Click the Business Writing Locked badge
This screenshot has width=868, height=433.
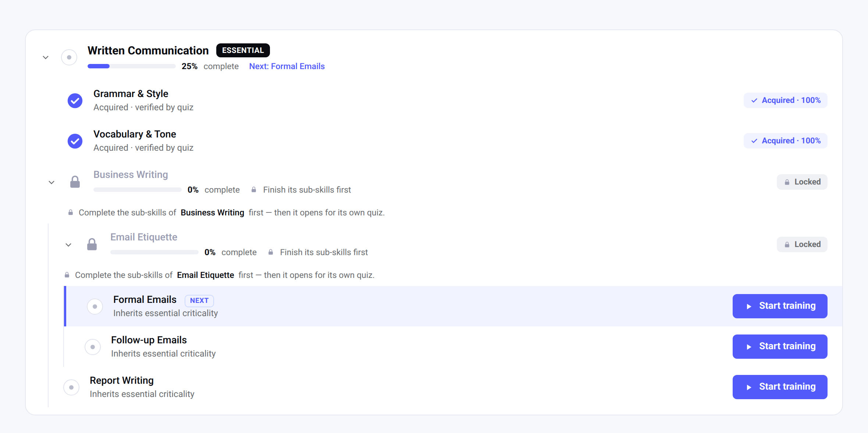coord(802,182)
